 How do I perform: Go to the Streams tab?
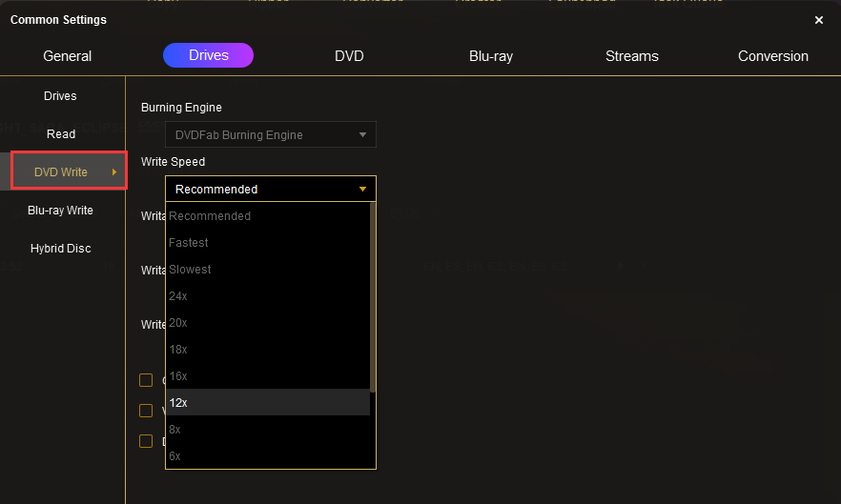coord(631,56)
